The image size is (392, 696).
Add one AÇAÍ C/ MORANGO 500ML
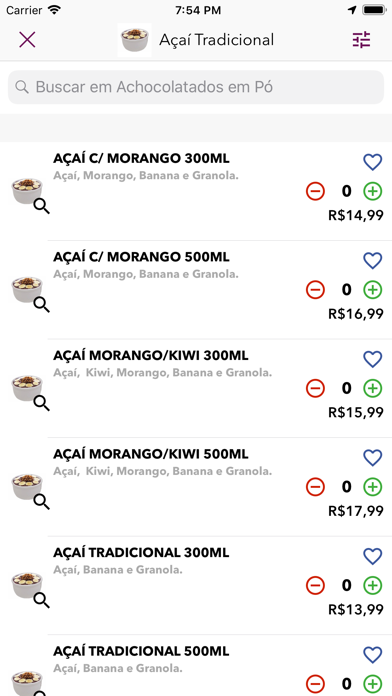(x=372, y=290)
